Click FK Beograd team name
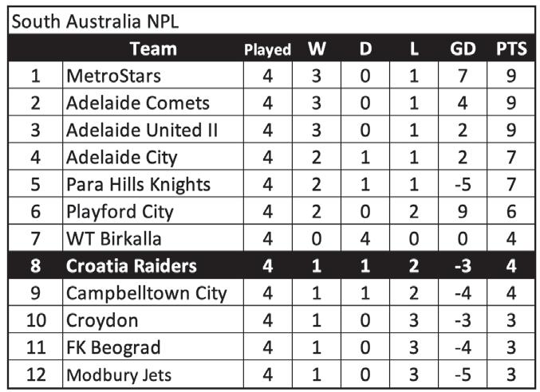The width and height of the screenshot is (540, 392). (113, 347)
